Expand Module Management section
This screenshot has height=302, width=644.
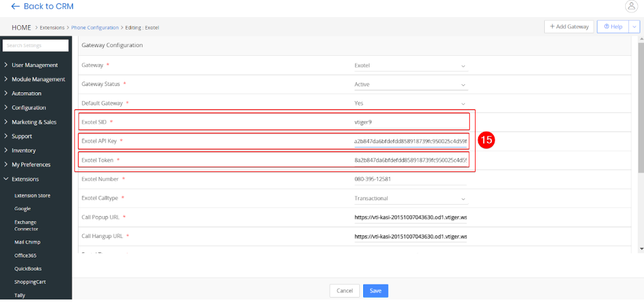35,79
